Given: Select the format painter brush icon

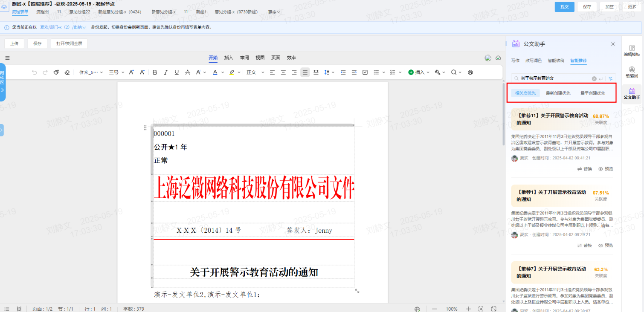Looking at the screenshot, I should (56, 72).
